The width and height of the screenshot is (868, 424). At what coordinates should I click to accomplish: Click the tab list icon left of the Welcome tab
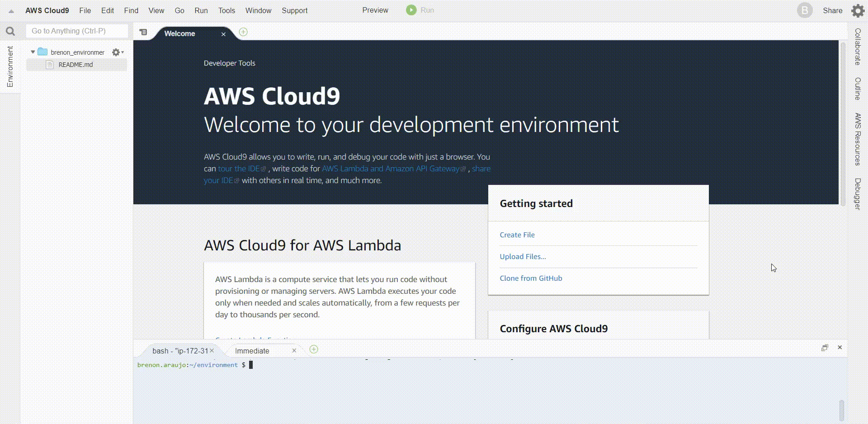coord(143,32)
